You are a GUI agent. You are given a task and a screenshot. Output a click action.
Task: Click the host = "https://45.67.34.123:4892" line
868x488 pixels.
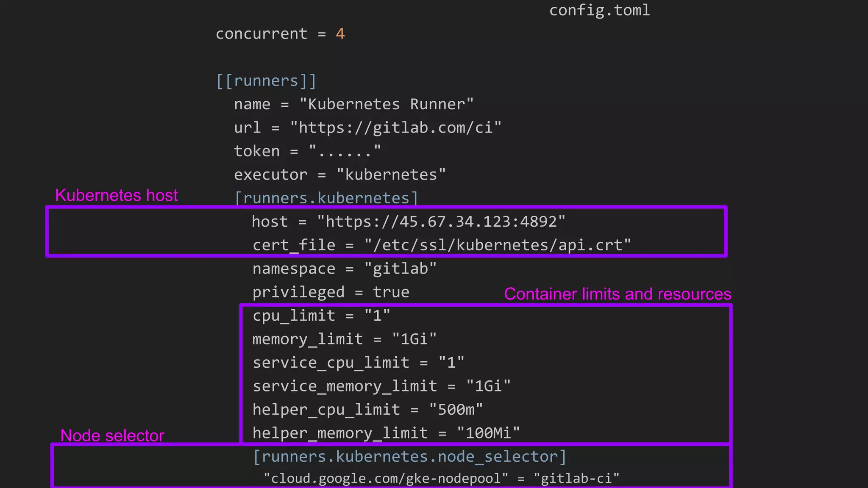tap(409, 222)
